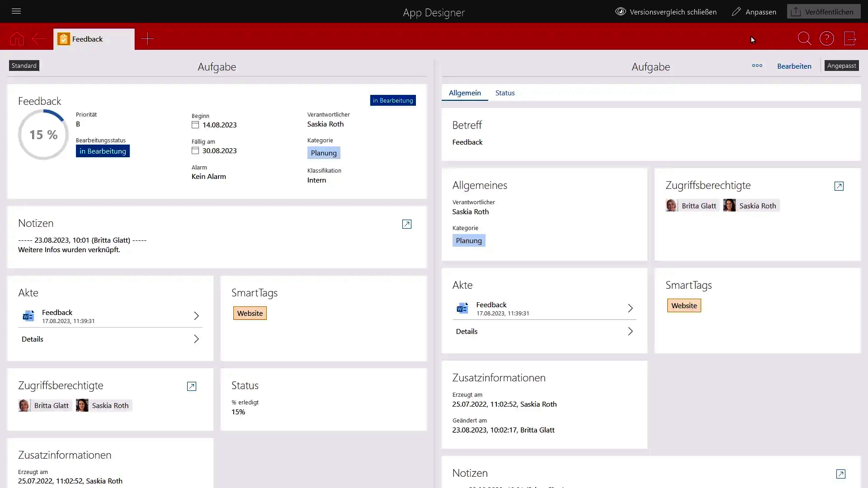Open the help question mark

click(x=827, y=39)
